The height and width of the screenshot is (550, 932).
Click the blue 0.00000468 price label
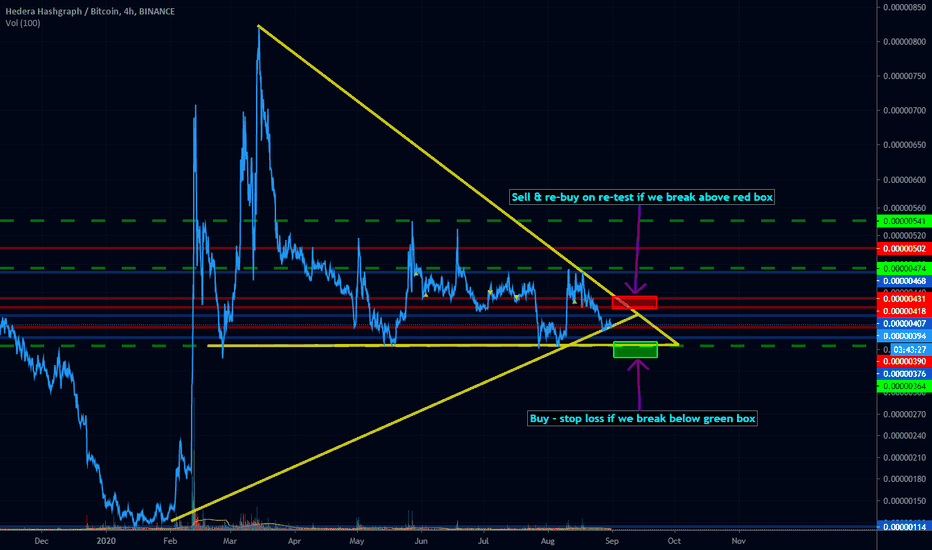pos(904,281)
